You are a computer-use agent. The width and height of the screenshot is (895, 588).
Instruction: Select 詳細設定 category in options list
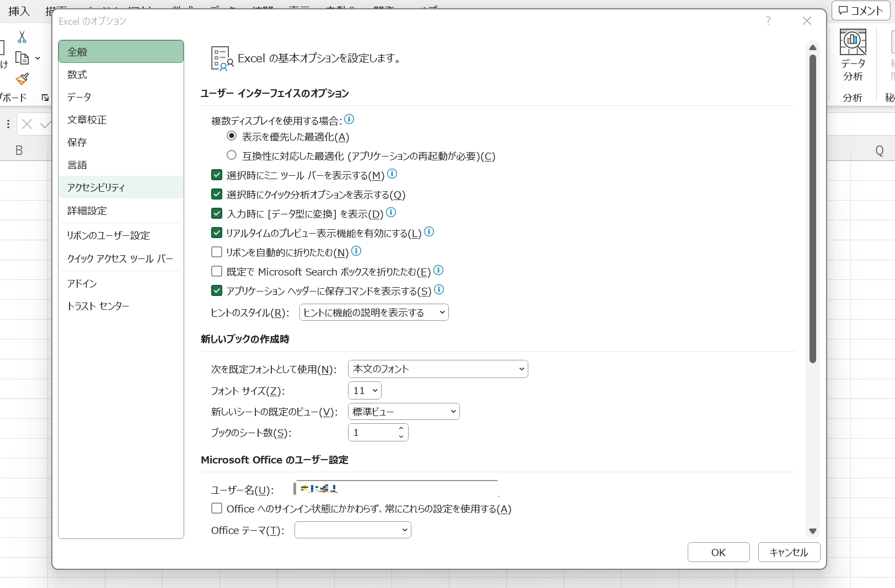(x=121, y=211)
